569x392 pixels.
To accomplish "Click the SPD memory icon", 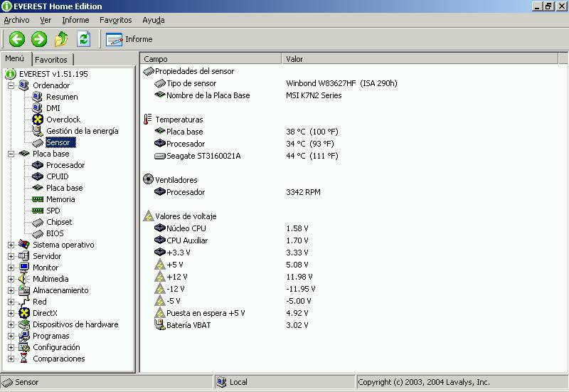I will click(x=38, y=211).
